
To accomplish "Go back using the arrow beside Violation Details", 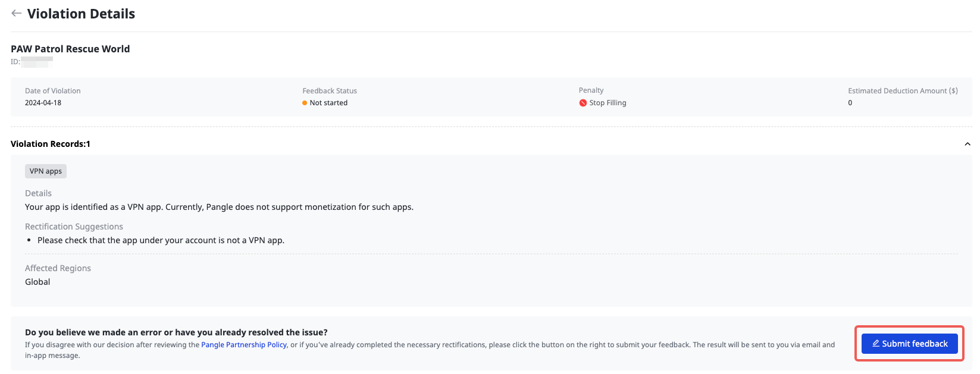I will click(17, 13).
